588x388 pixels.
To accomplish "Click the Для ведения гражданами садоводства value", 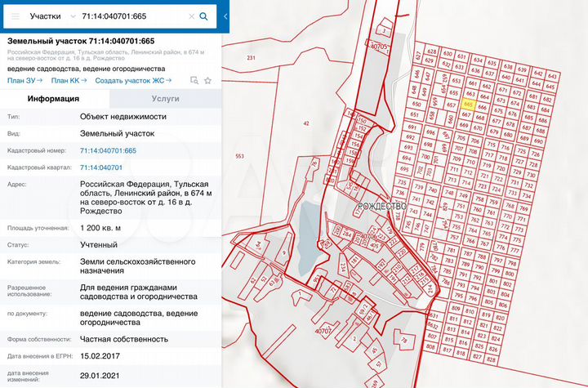I will click(x=138, y=292).
